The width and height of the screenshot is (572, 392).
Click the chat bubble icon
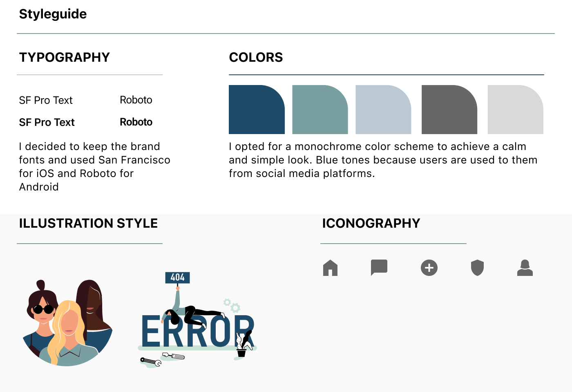coord(379,267)
